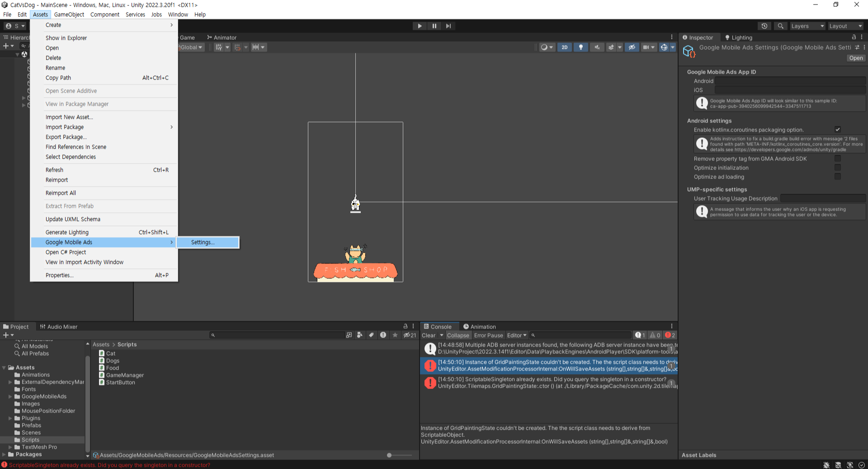The width and height of the screenshot is (868, 469).
Task: Open the Editor dropdown in Console
Action: [x=516, y=335]
